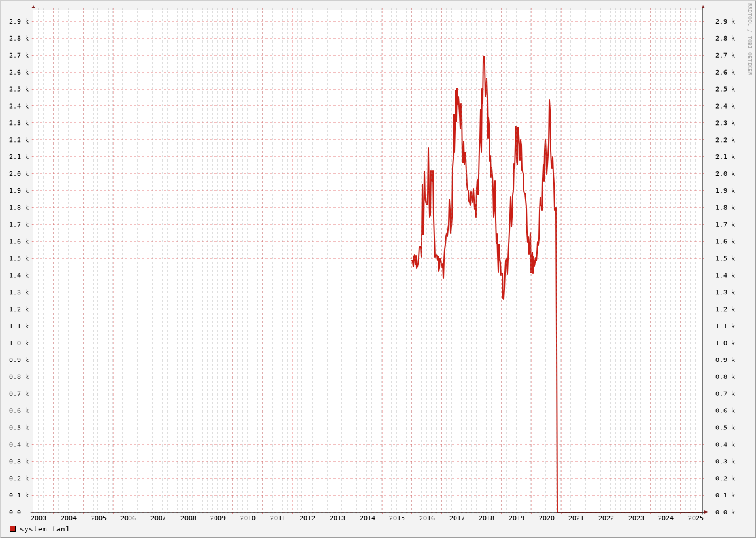Click the 2025 year label on x-axis
The height and width of the screenshot is (538, 756).
click(695, 518)
